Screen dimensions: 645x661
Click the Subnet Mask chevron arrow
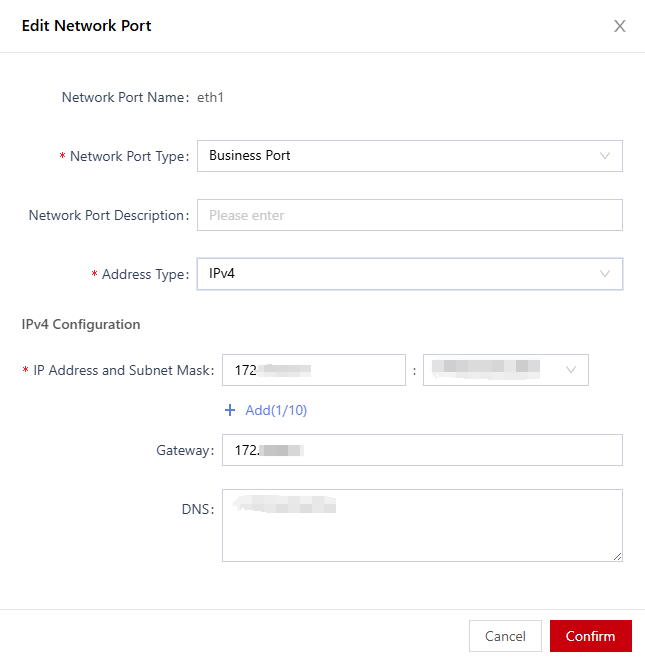[x=571, y=370]
